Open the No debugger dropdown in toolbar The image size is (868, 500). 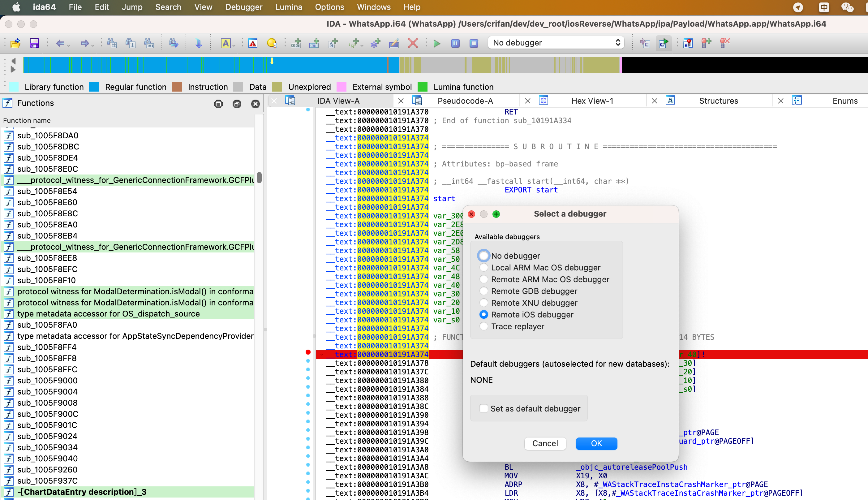tap(556, 43)
